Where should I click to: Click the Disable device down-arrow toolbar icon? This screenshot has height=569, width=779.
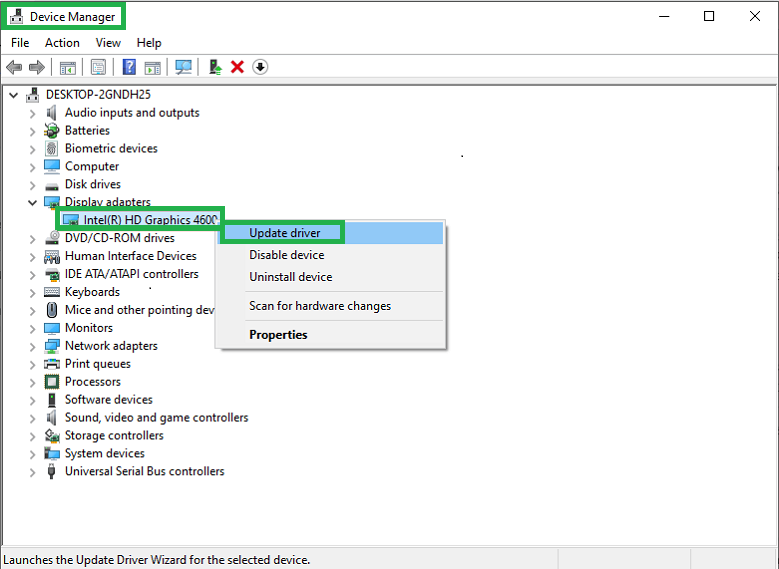click(x=260, y=67)
